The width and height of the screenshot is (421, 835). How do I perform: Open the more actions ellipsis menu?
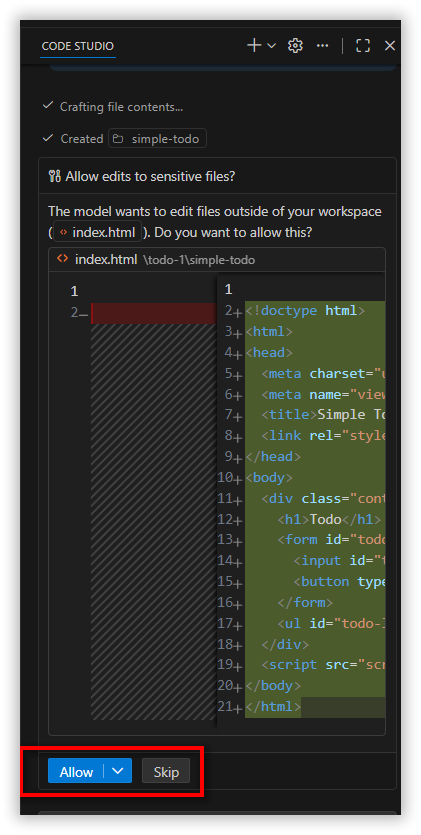323,46
